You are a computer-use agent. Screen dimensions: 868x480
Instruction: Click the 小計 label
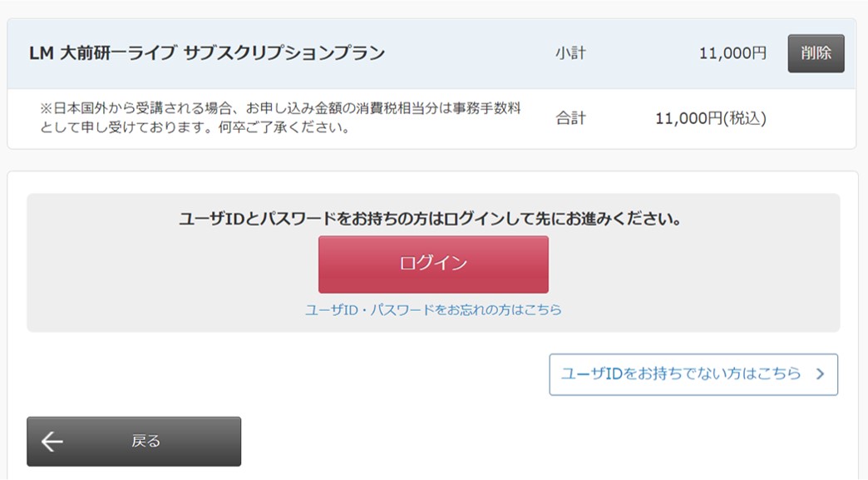coord(570,53)
